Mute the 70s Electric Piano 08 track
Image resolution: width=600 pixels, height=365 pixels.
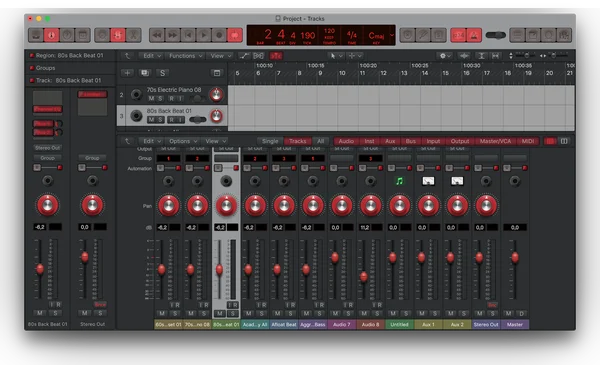point(151,99)
